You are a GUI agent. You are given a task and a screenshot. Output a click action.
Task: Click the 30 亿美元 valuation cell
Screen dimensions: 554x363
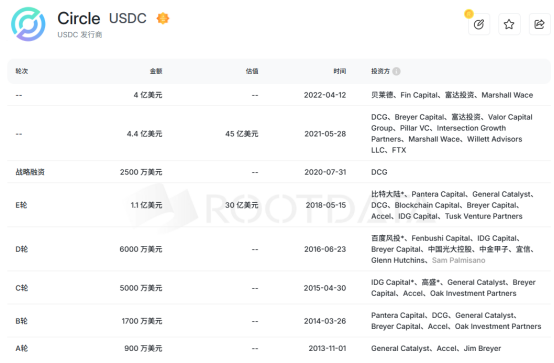(242, 205)
